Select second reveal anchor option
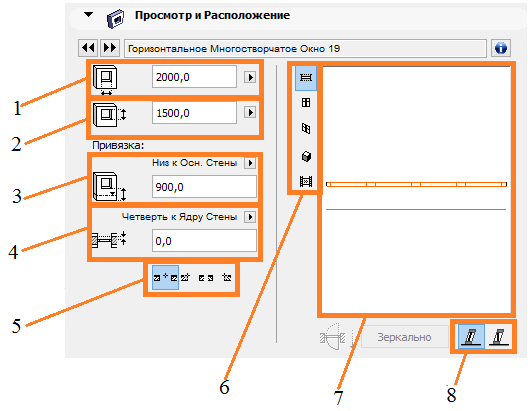The image size is (528, 411). point(186,278)
